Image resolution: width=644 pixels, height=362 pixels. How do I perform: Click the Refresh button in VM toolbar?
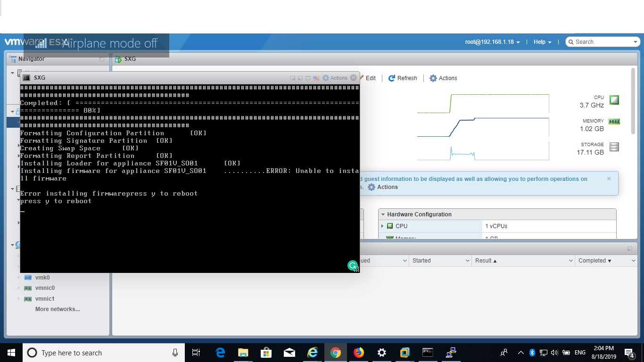tap(403, 78)
